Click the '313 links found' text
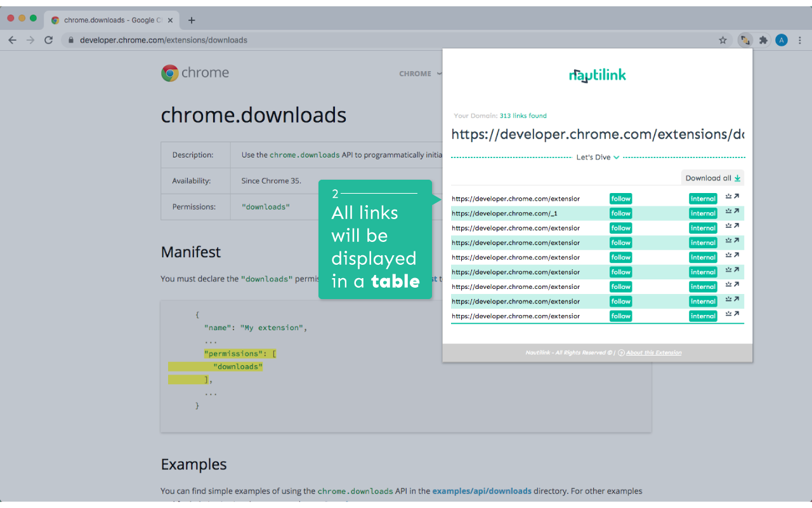This screenshot has height=508, width=812. click(523, 116)
